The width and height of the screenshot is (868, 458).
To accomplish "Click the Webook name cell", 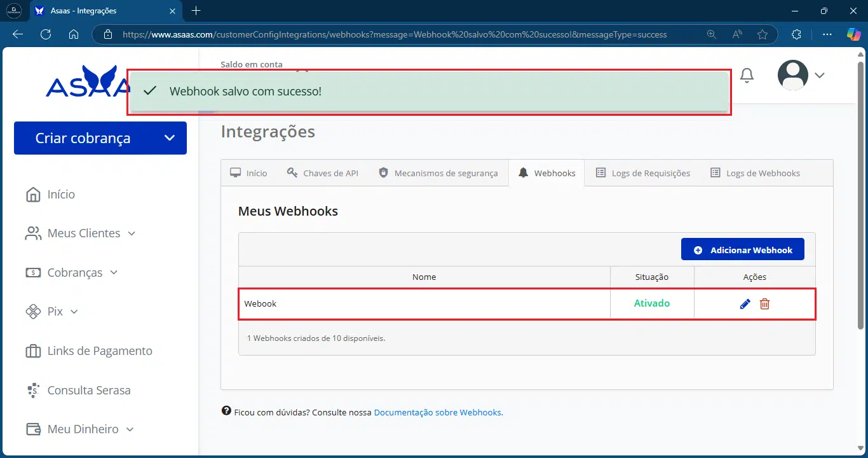I will (x=424, y=304).
